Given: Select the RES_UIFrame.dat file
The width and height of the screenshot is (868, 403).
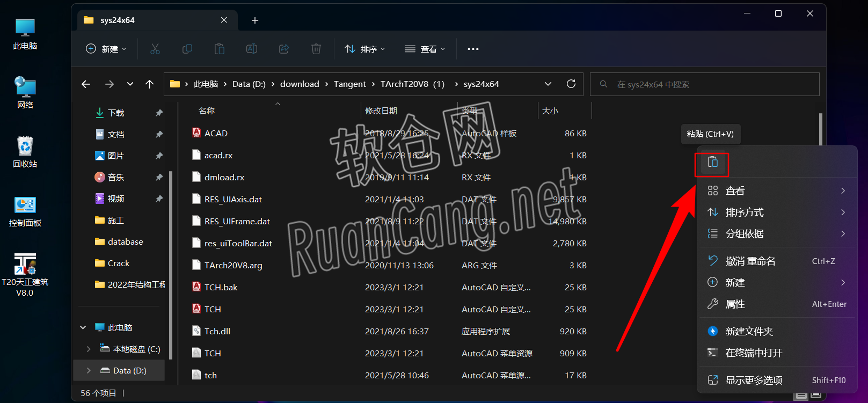Looking at the screenshot, I should click(x=237, y=221).
